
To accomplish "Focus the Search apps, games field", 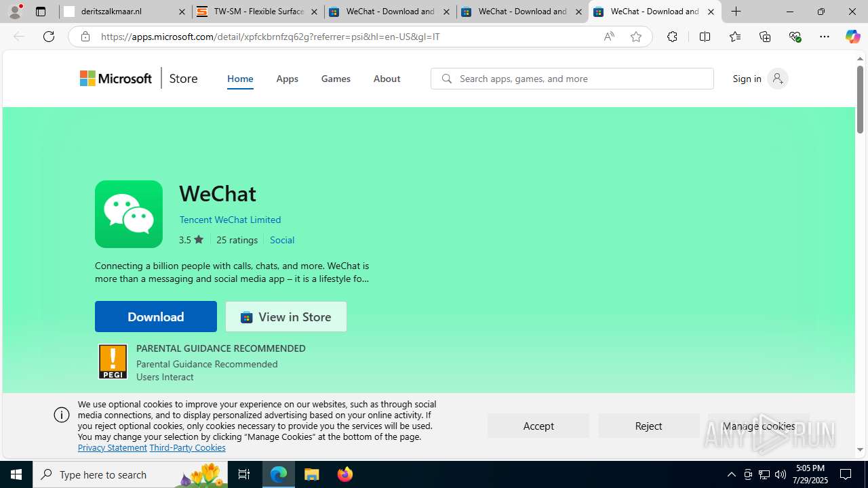I will [x=572, y=79].
